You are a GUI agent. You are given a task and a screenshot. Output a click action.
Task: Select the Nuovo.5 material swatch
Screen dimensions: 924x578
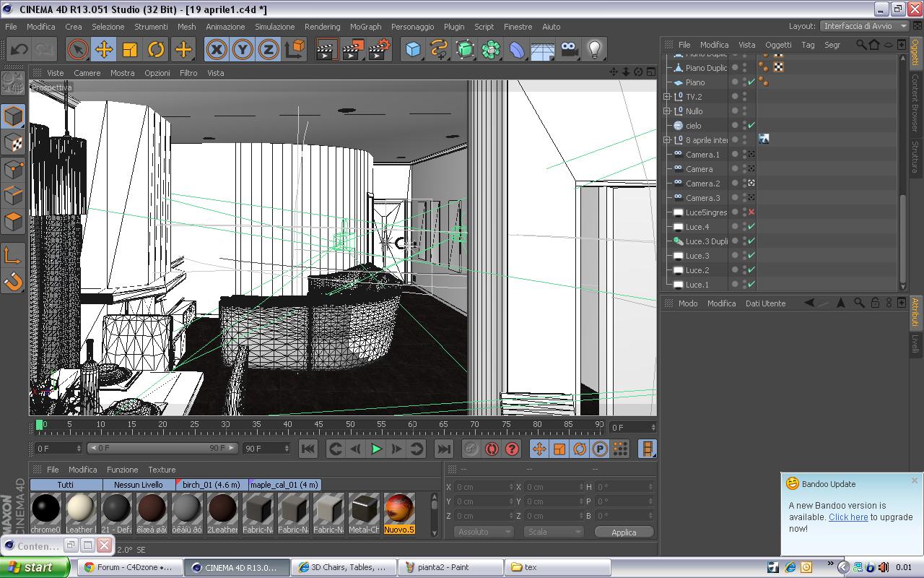point(399,514)
